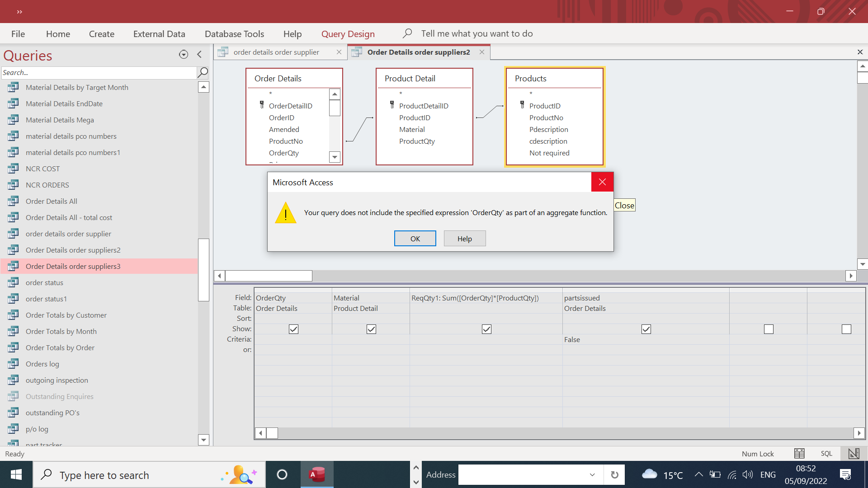868x488 pixels.
Task: Open the File menu
Action: (x=18, y=34)
